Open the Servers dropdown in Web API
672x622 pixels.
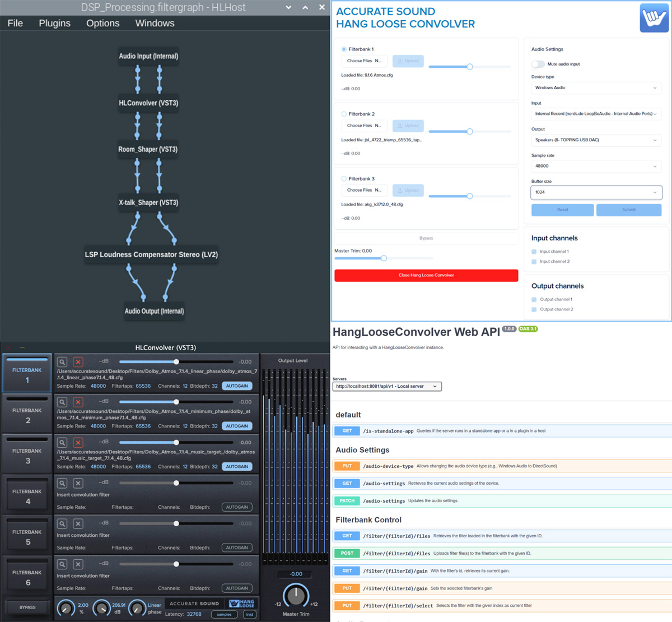tap(386, 386)
